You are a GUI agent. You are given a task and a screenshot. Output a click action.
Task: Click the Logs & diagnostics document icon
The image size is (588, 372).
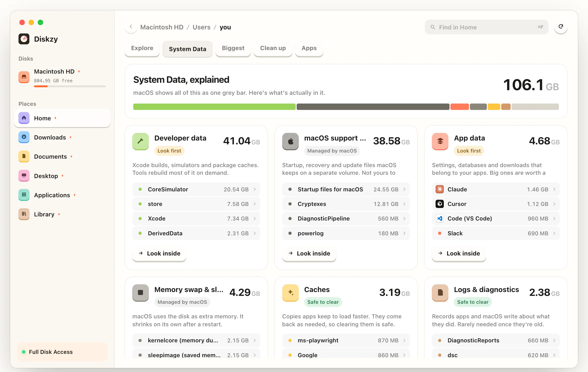(440, 293)
